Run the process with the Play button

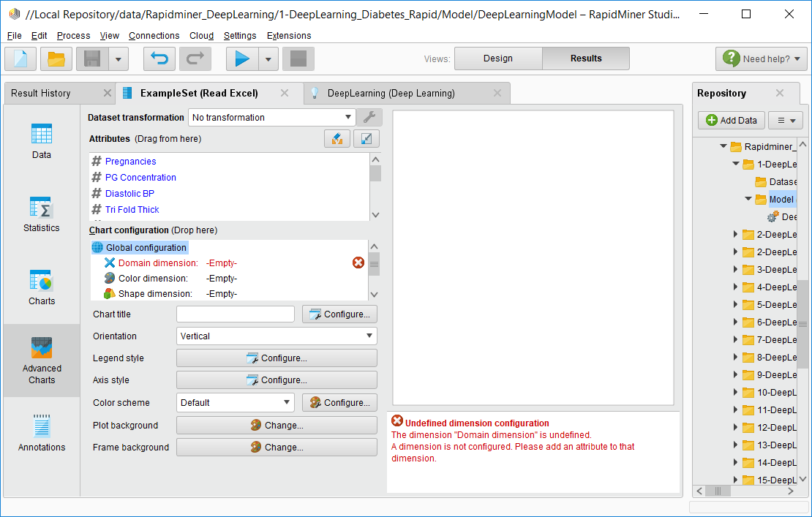(242, 59)
